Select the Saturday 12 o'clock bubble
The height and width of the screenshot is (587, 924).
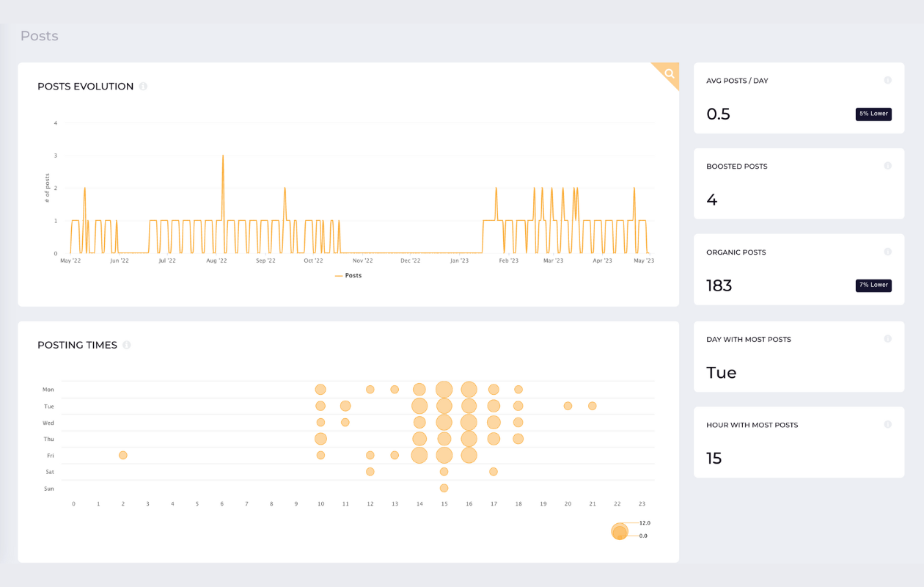coord(370,472)
